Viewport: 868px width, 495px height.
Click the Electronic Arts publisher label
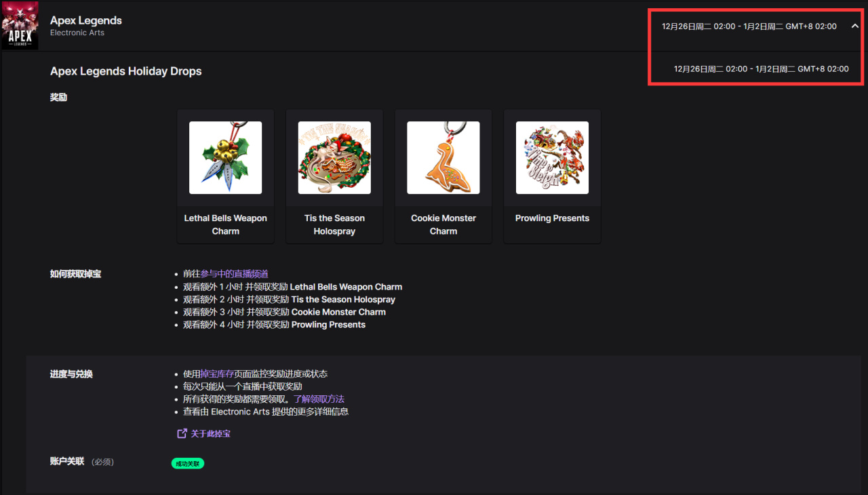77,33
